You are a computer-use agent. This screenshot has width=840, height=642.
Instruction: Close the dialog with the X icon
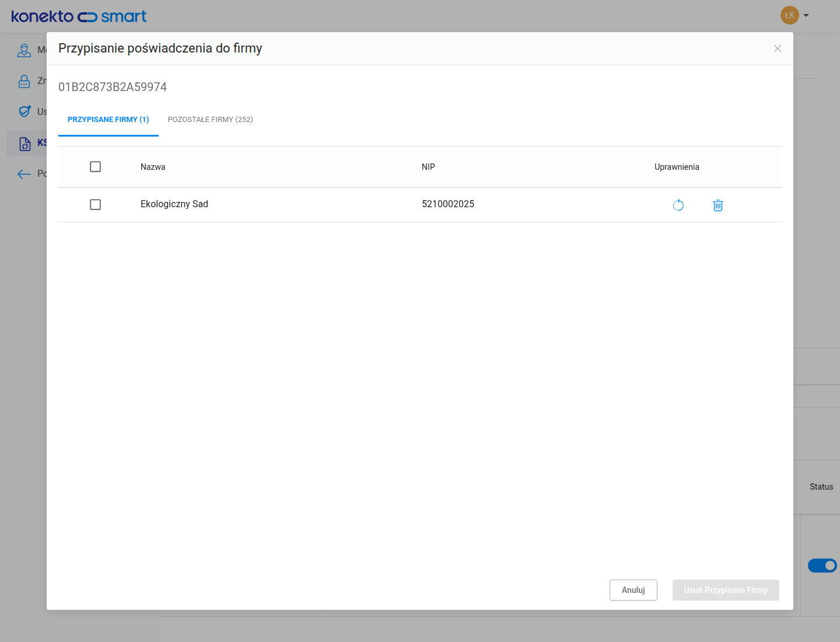(x=778, y=48)
